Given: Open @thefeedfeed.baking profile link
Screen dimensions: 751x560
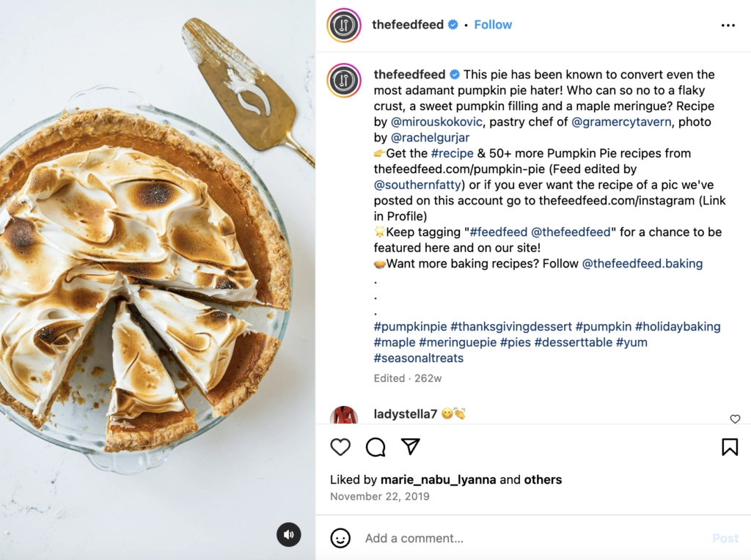Looking at the screenshot, I should [x=642, y=263].
